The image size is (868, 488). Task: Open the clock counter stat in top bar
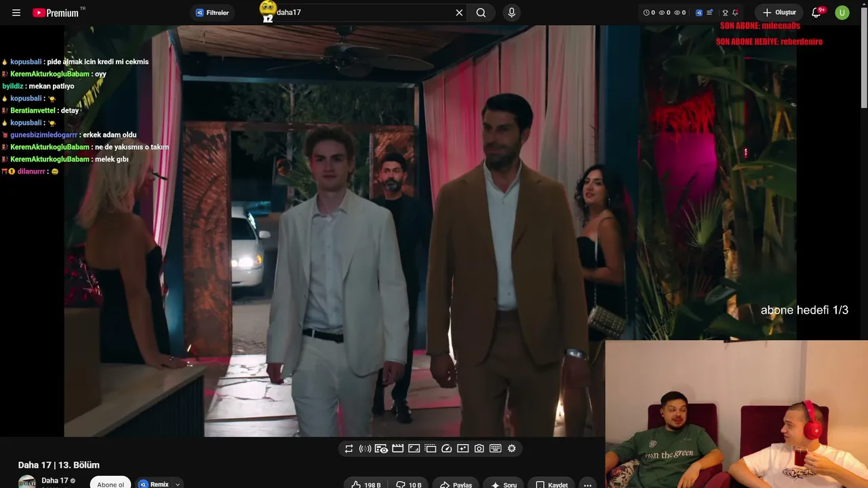click(x=650, y=13)
